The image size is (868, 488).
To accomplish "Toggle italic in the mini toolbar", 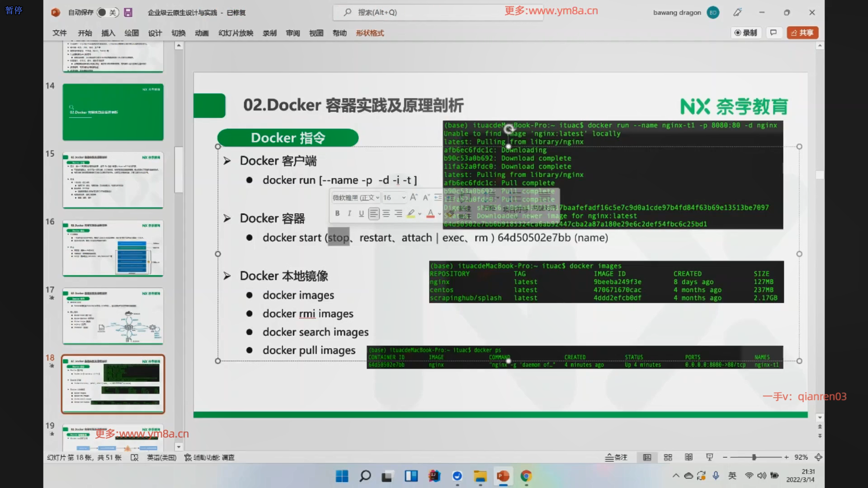I will pos(349,213).
